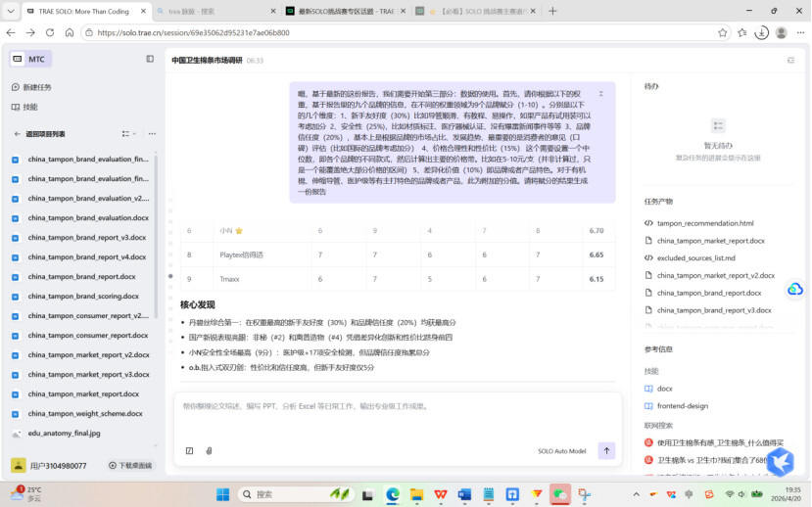Open the SOLO Auto Model selector
Viewport: 812px width, 507px height.
tap(561, 451)
